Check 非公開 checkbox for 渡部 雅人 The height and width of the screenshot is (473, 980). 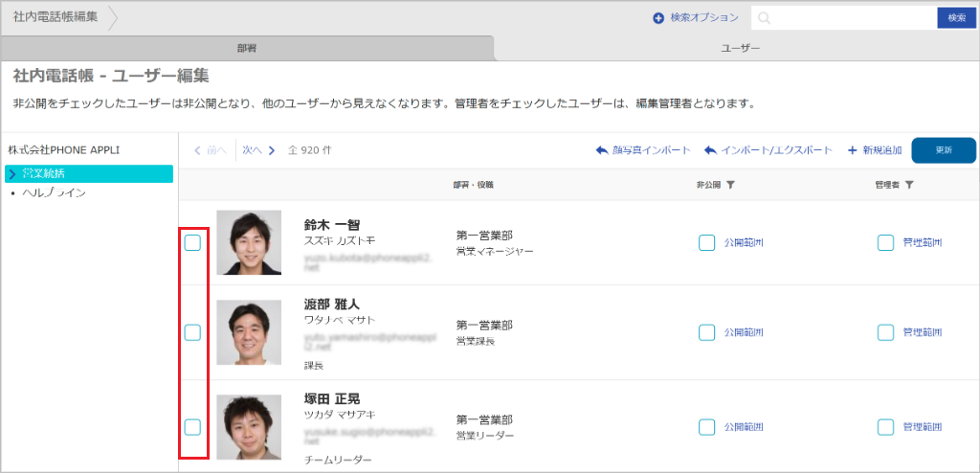706,332
